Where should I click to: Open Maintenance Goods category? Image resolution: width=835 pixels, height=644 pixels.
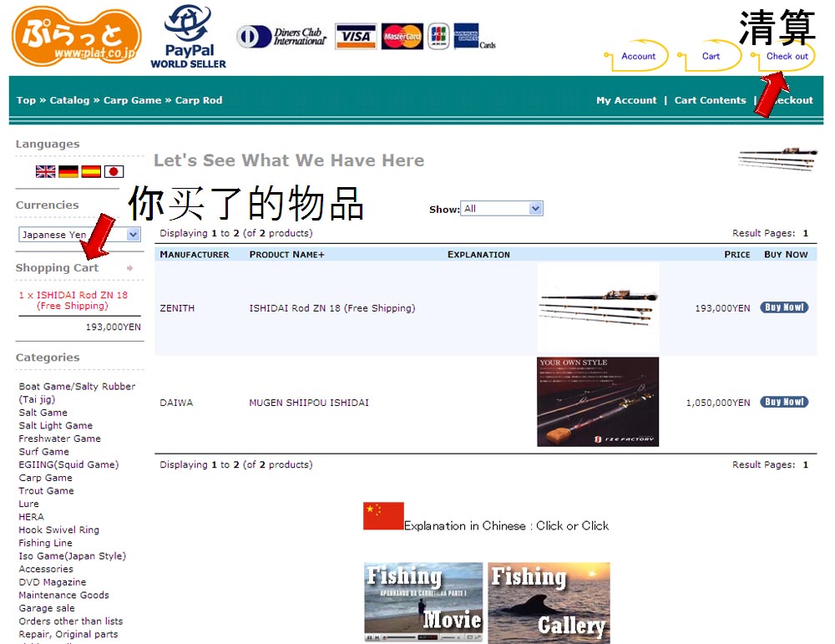coord(64,595)
